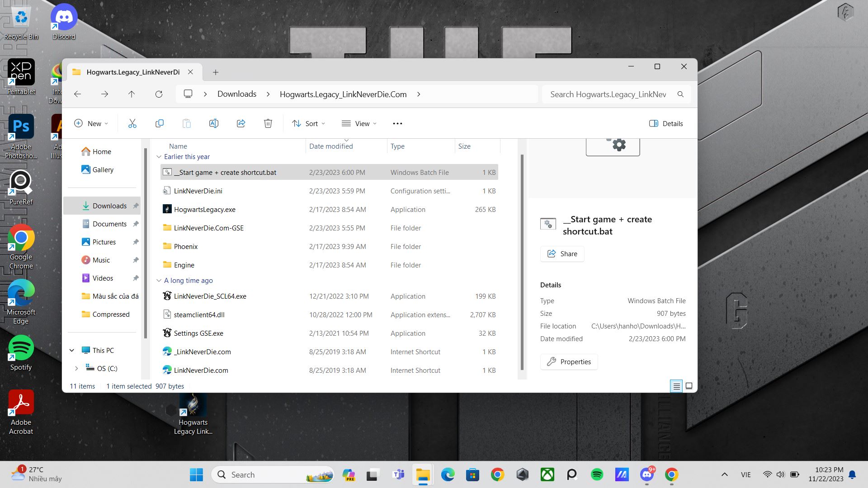Open the Sort dropdown menu
Screen dimensions: 868x488
coord(309,123)
